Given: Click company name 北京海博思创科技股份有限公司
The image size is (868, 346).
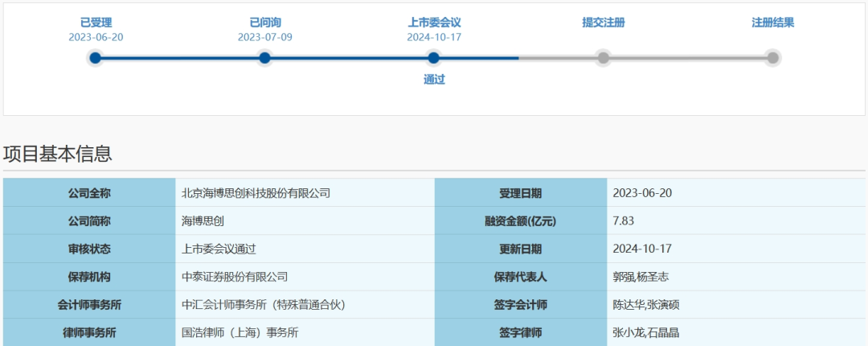Looking at the screenshot, I should [256, 193].
